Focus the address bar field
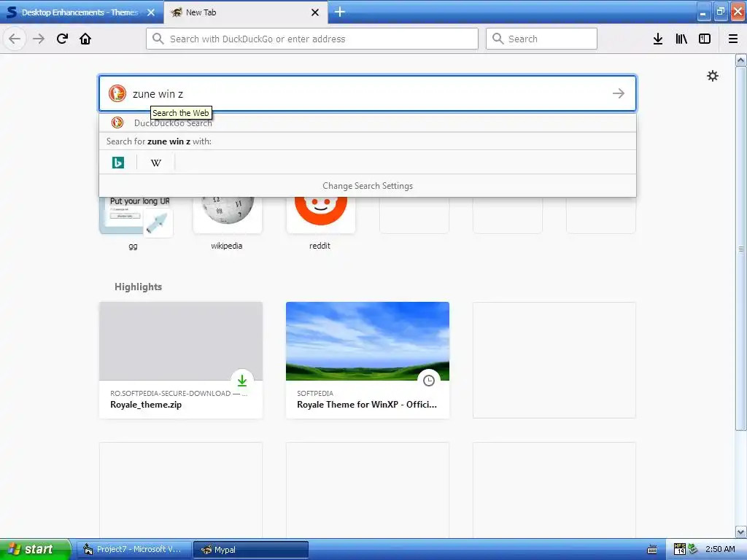 coord(312,39)
